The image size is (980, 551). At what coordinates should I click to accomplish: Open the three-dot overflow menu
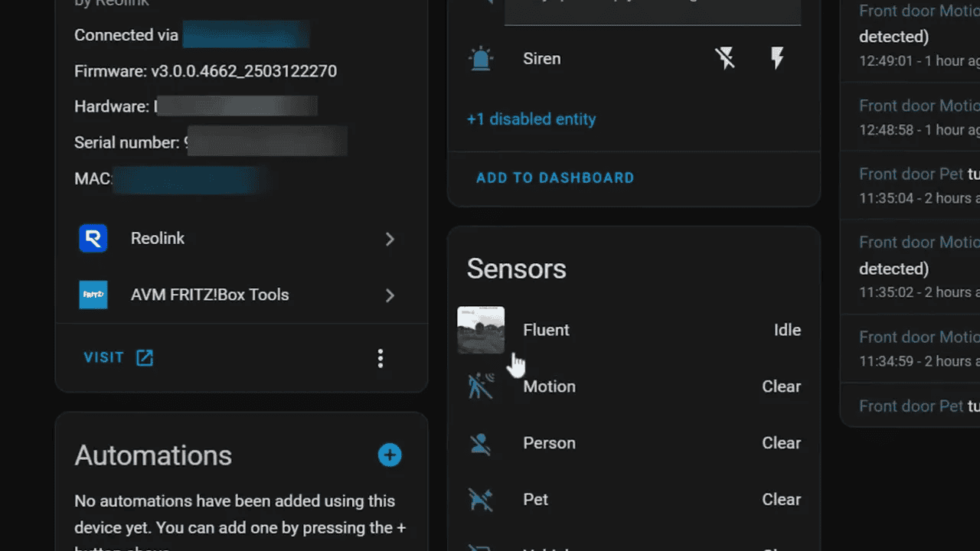(381, 358)
